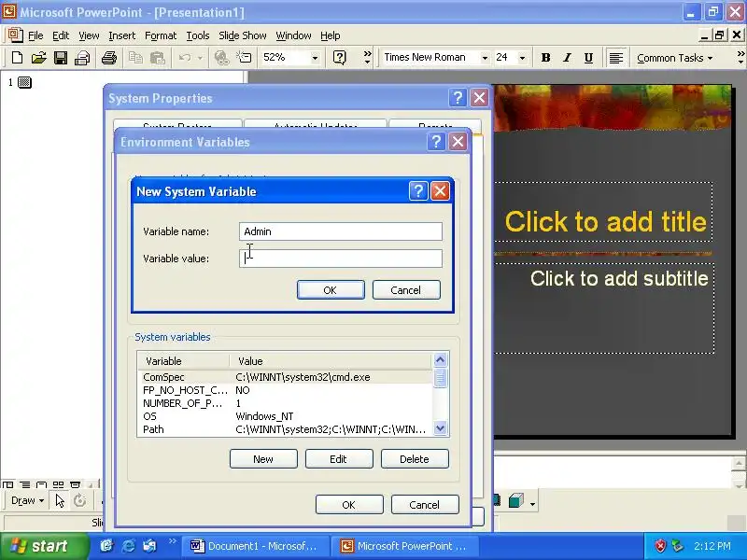
Task: Open the File menu
Action: [x=35, y=35]
